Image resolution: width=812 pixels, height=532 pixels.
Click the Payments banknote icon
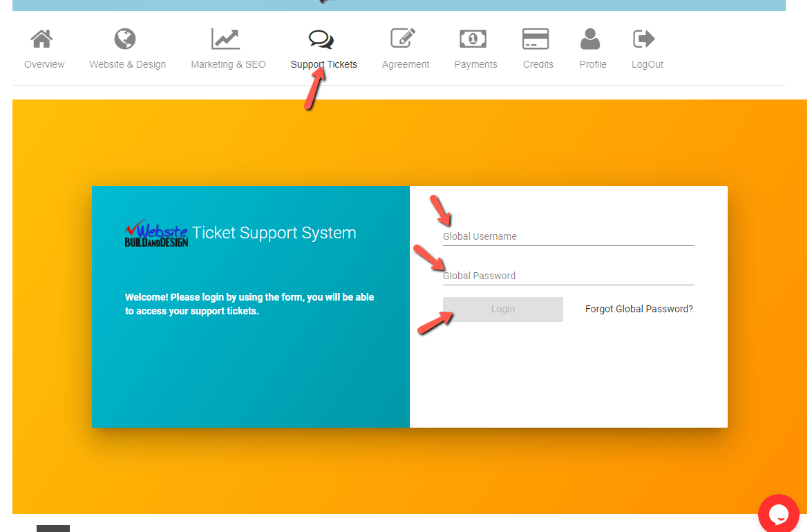473,39
